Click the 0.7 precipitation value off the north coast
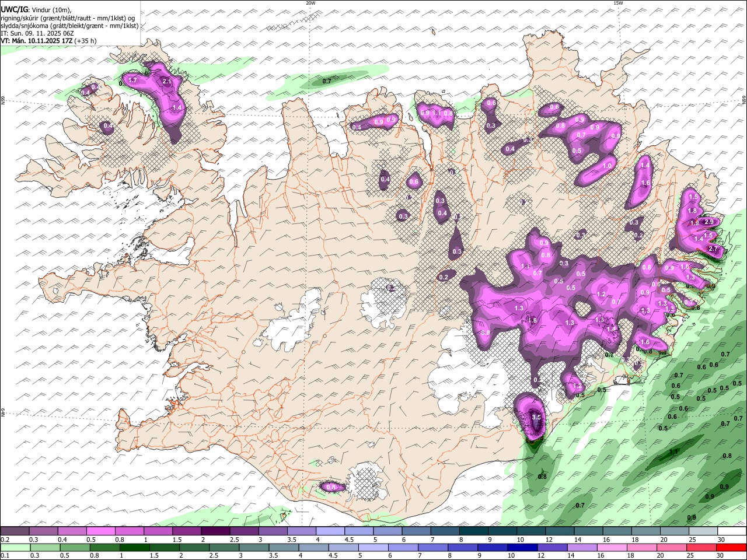Screen dimensions: 747x560 pos(327,81)
